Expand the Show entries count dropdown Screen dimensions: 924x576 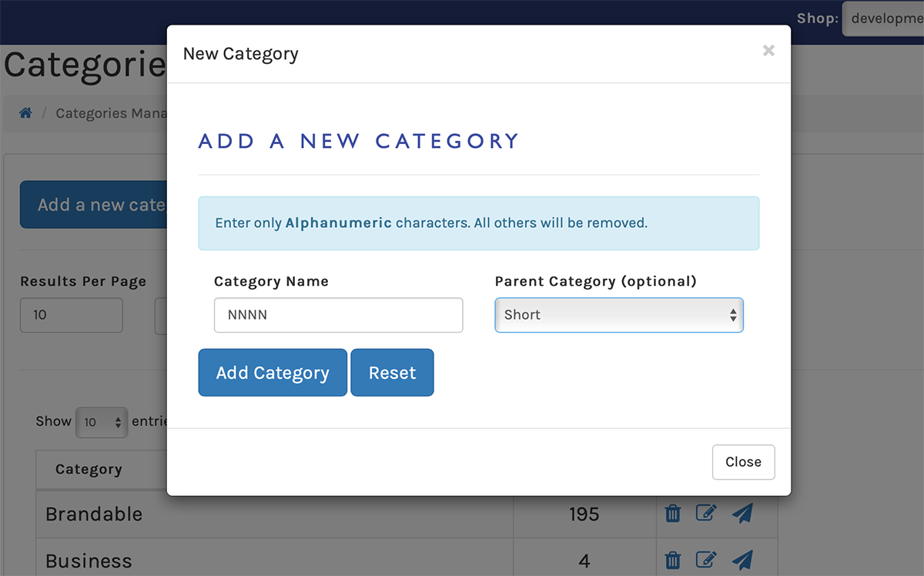102,422
